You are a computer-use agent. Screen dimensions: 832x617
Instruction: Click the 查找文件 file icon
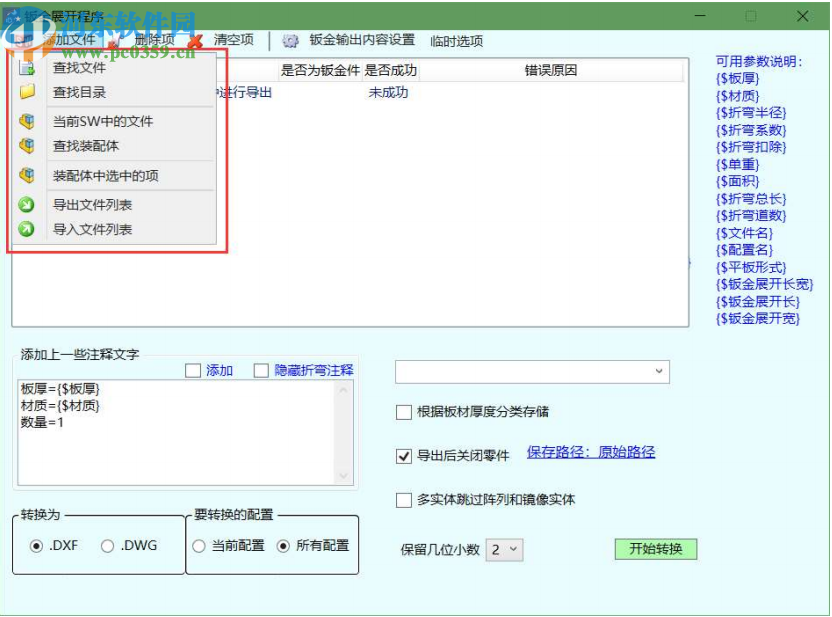[x=27, y=68]
